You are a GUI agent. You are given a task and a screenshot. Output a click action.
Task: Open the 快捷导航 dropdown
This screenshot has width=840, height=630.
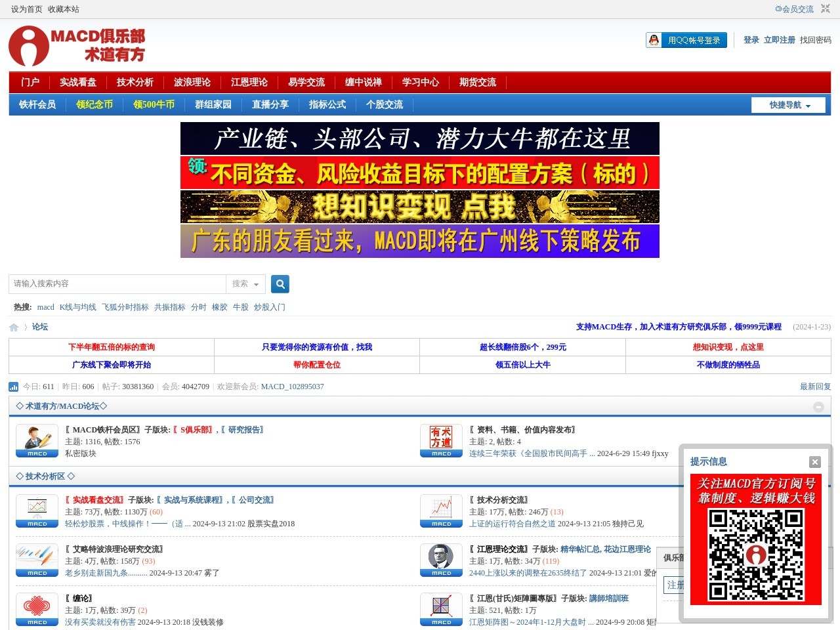(788, 105)
